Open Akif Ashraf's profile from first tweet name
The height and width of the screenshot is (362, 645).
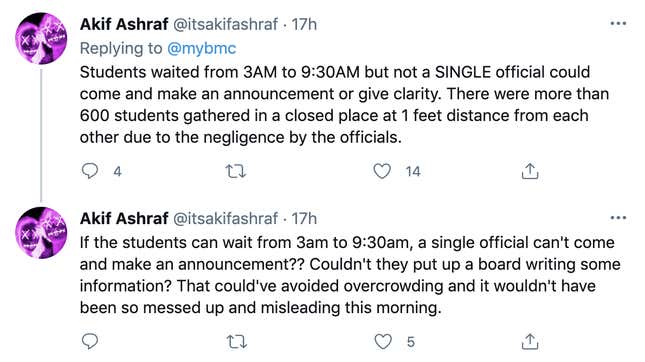coord(124,24)
